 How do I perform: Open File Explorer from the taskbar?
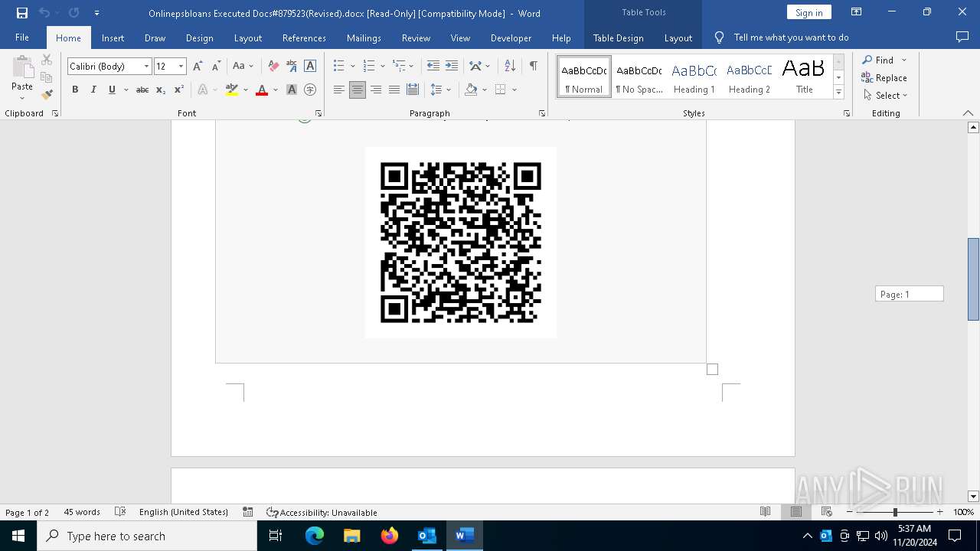tap(352, 536)
